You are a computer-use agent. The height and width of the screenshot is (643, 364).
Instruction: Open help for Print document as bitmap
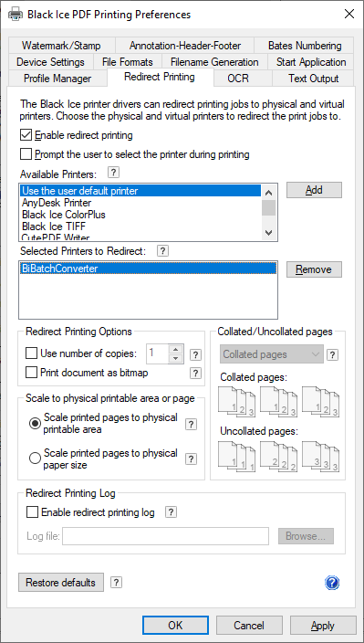tap(196, 373)
